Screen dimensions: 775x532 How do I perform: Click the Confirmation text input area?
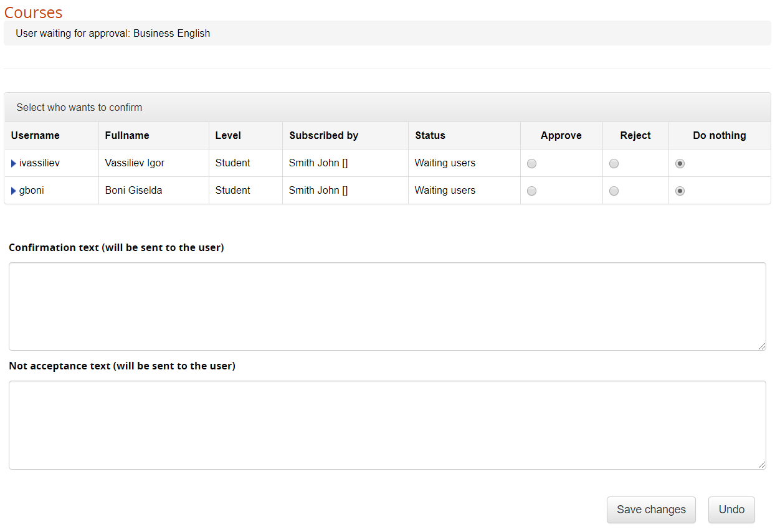point(387,306)
